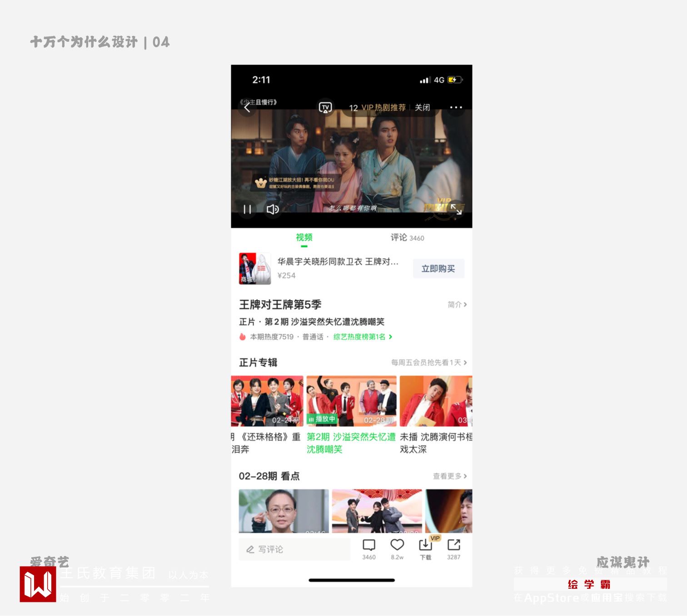Select the currently playing 02-28期 episode thumbnail
Image resolution: width=687 pixels, height=616 pixels.
pos(351,401)
